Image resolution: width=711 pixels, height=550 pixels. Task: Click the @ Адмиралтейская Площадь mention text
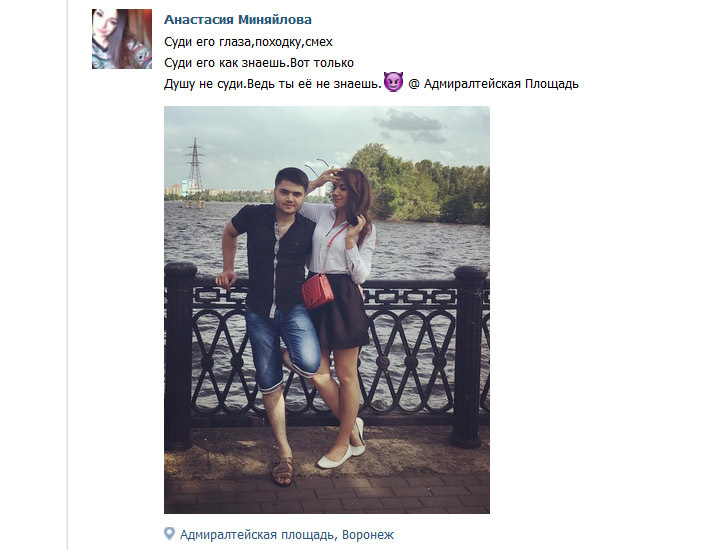(493, 84)
